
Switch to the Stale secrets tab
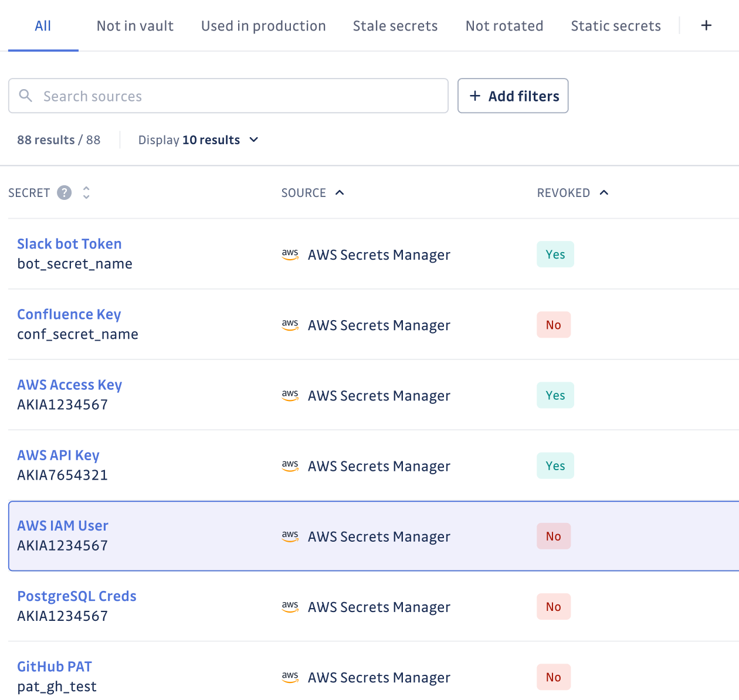[395, 25]
